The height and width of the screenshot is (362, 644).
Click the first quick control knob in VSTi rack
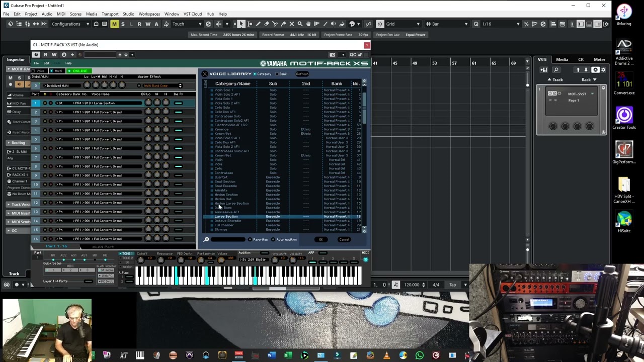tap(553, 126)
